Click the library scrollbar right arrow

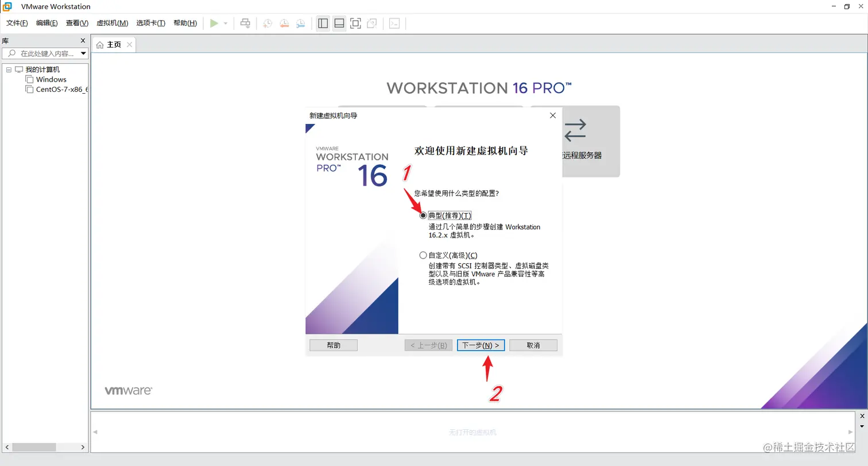click(x=83, y=447)
